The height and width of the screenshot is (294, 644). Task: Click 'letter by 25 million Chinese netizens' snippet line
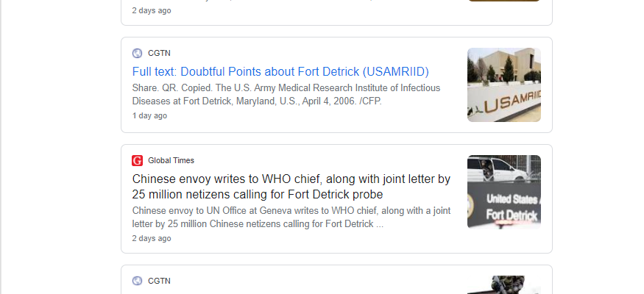tap(258, 224)
